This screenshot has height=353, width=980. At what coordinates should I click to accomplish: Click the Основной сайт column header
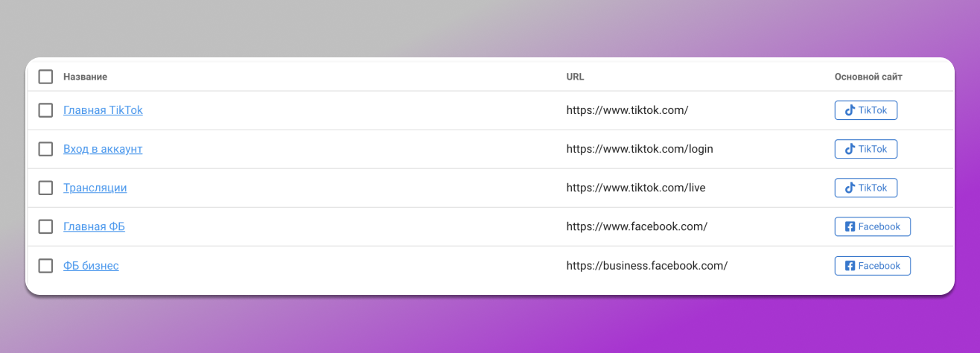[868, 77]
